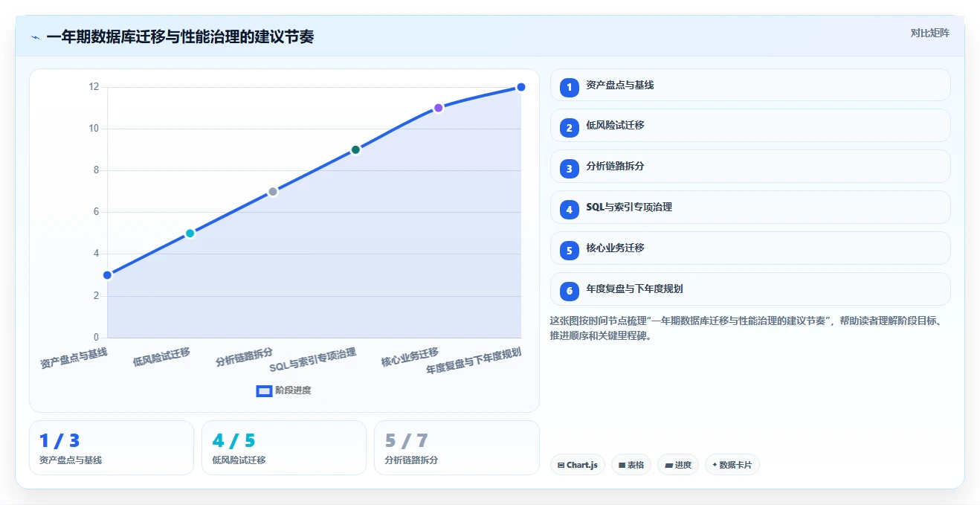Viewport: 980px width, 505px height.
Task: Click the green data point at value 9
Action: click(355, 149)
